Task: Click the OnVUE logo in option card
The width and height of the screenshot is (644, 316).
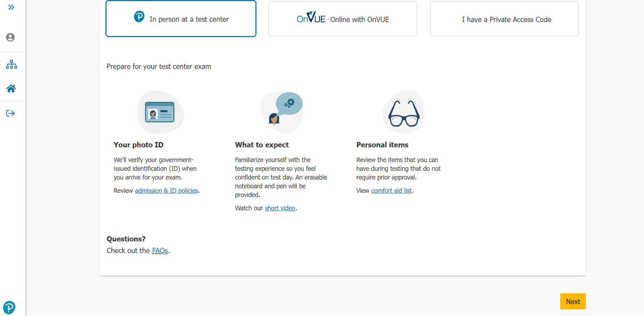Action: coord(311,18)
